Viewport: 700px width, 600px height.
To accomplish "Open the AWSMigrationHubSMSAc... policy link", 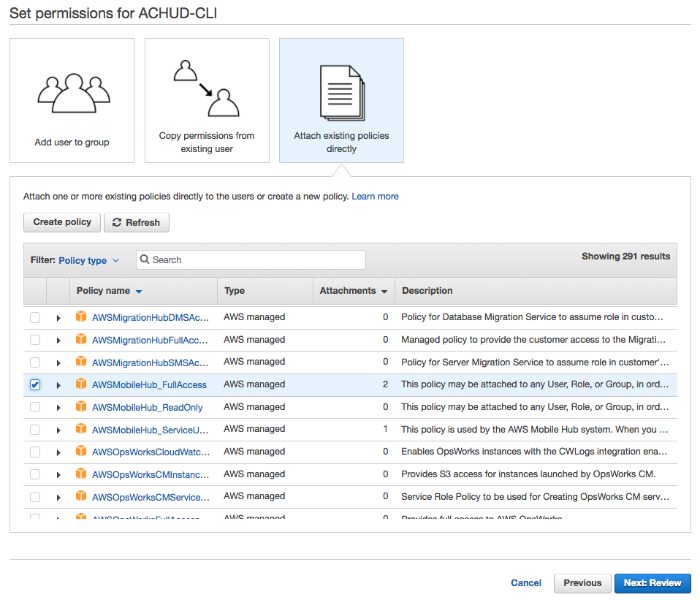I will click(x=150, y=363).
